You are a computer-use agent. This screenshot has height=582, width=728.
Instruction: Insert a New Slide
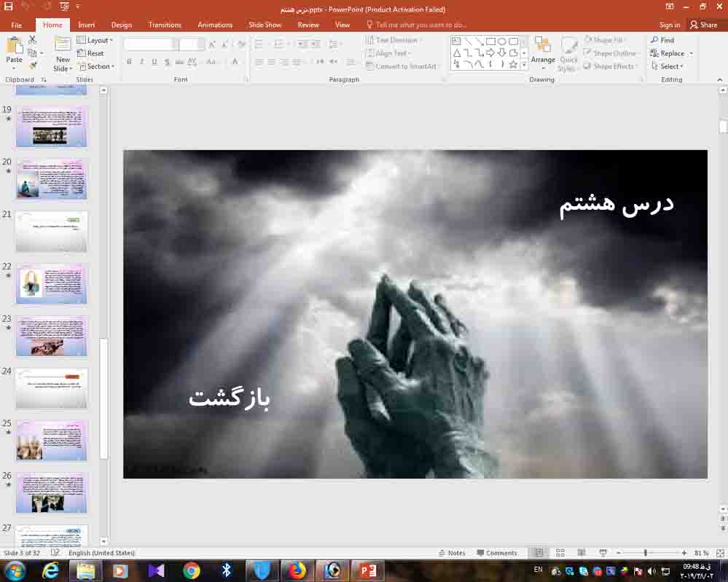[62, 55]
